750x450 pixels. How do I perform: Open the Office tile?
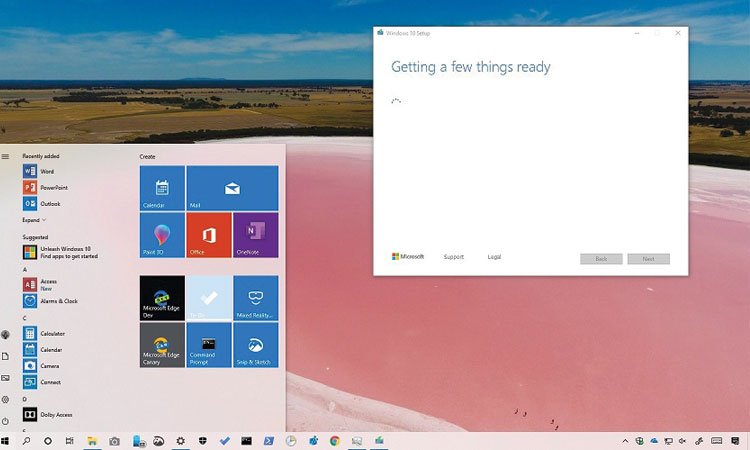point(209,235)
